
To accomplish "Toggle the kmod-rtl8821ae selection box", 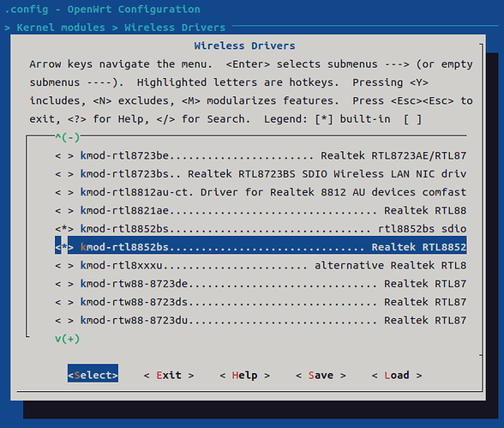I will point(64,211).
